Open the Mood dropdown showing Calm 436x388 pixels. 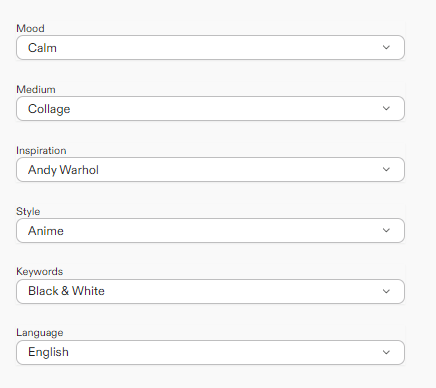point(210,48)
